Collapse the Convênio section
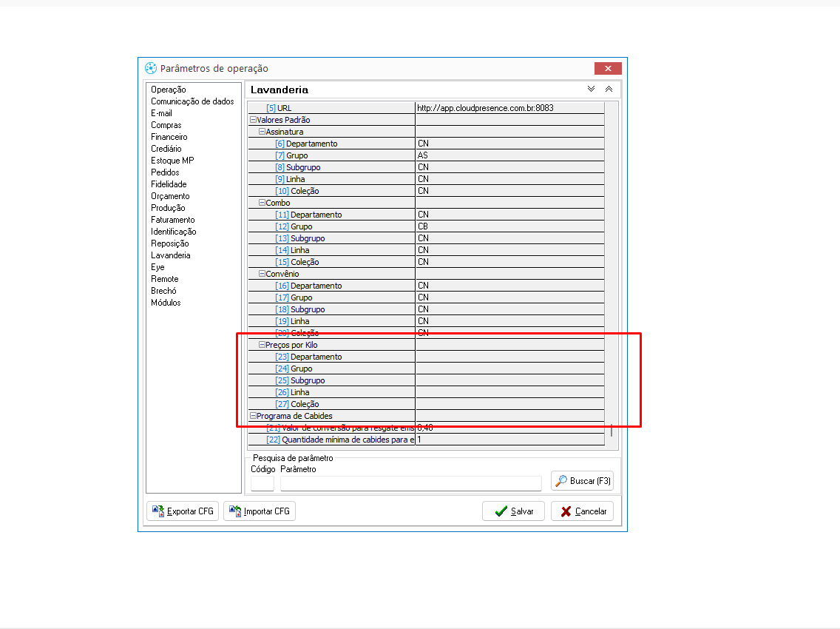Screen dimensions: 840x629 coord(262,274)
